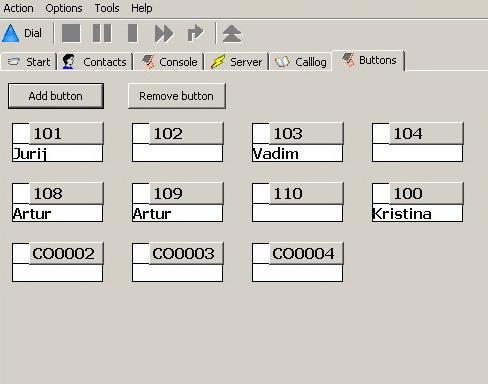Click the white status box beside 108
This screenshot has height=384, width=488.
pos(21,194)
